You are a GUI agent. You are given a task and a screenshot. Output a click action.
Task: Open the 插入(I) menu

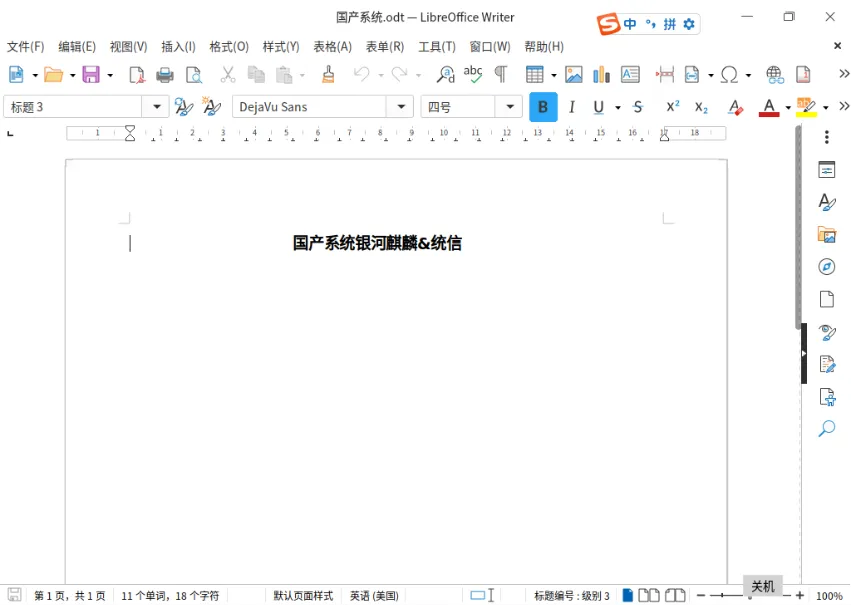pos(179,47)
